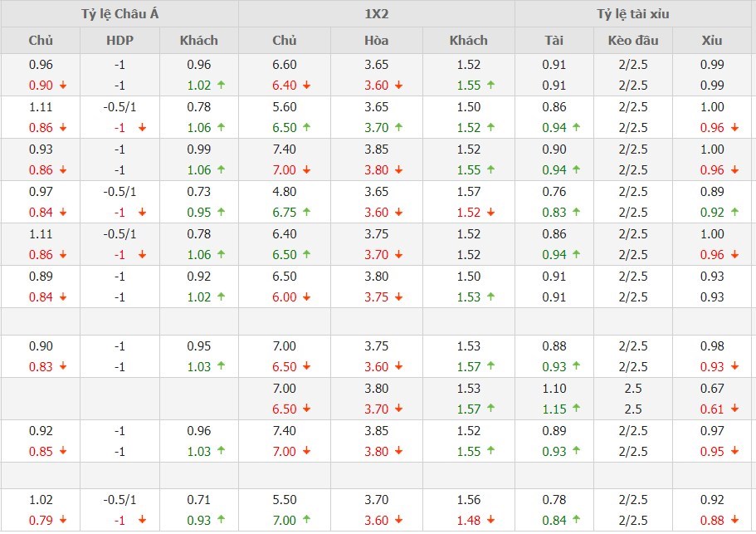The image size is (756, 534).
Task: Click the down arrow beside red 6.40
Action: [307, 86]
